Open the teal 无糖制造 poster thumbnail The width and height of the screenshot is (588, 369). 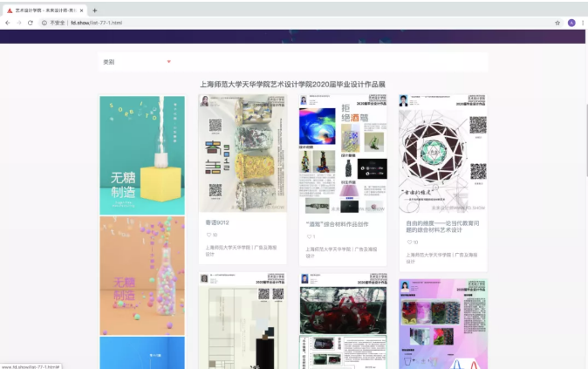pyautogui.click(x=142, y=155)
